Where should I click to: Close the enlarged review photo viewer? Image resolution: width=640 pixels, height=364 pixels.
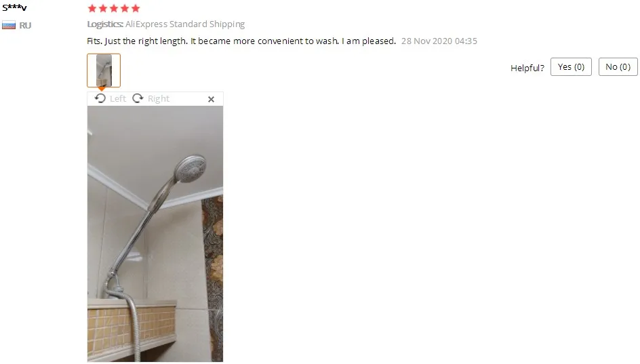tap(211, 99)
